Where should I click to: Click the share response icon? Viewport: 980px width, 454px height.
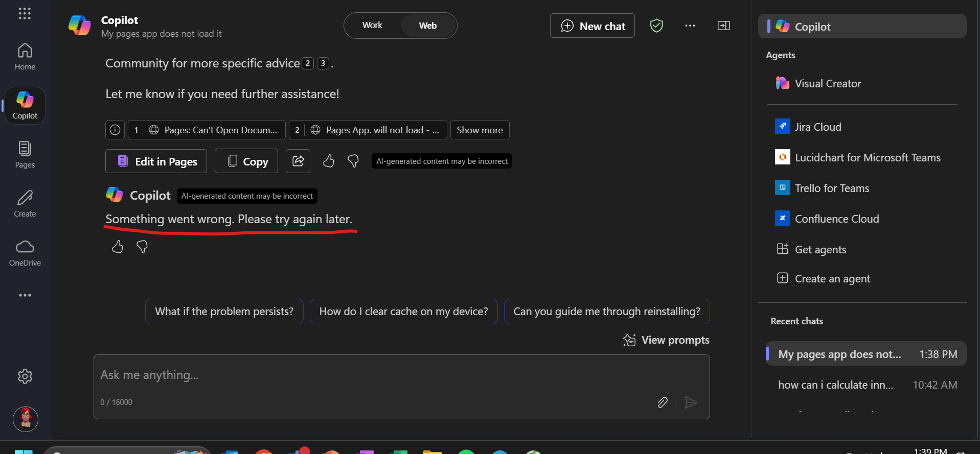pyautogui.click(x=298, y=161)
